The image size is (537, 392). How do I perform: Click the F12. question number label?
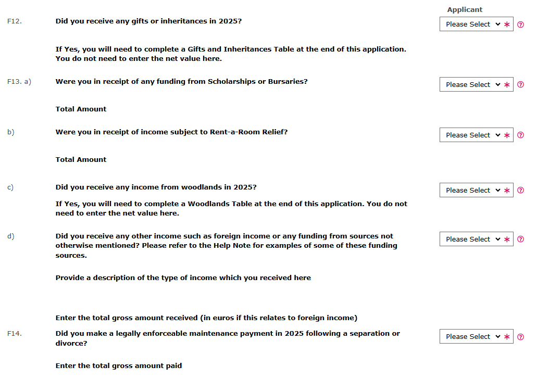[15, 21]
